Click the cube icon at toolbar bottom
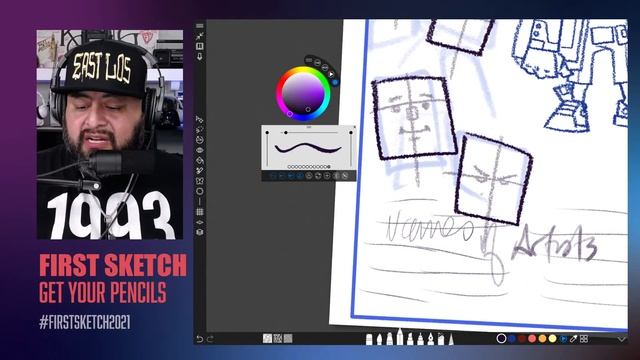The width and height of the screenshot is (640, 360). [x=200, y=232]
